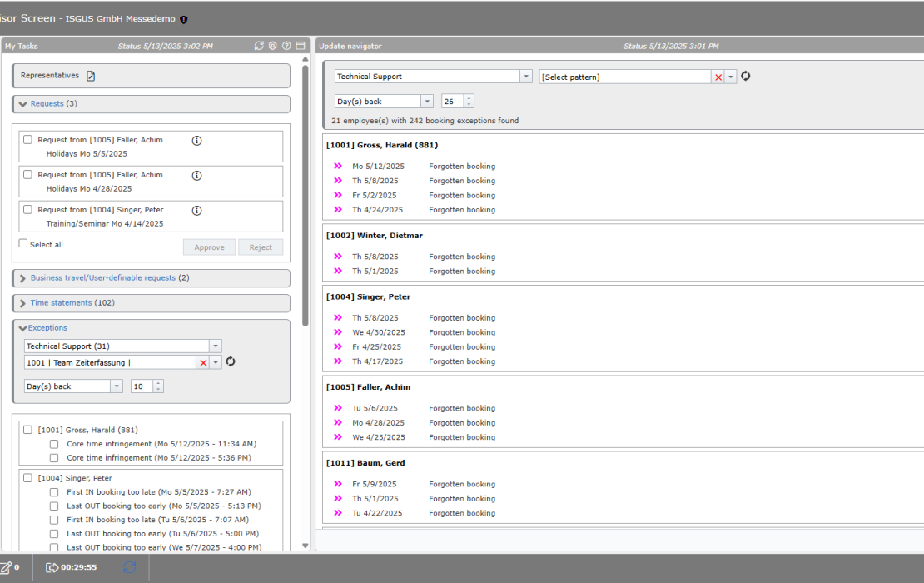Check First IN booking too late 7:27 AM
This screenshot has height=583, width=924.
[54, 492]
